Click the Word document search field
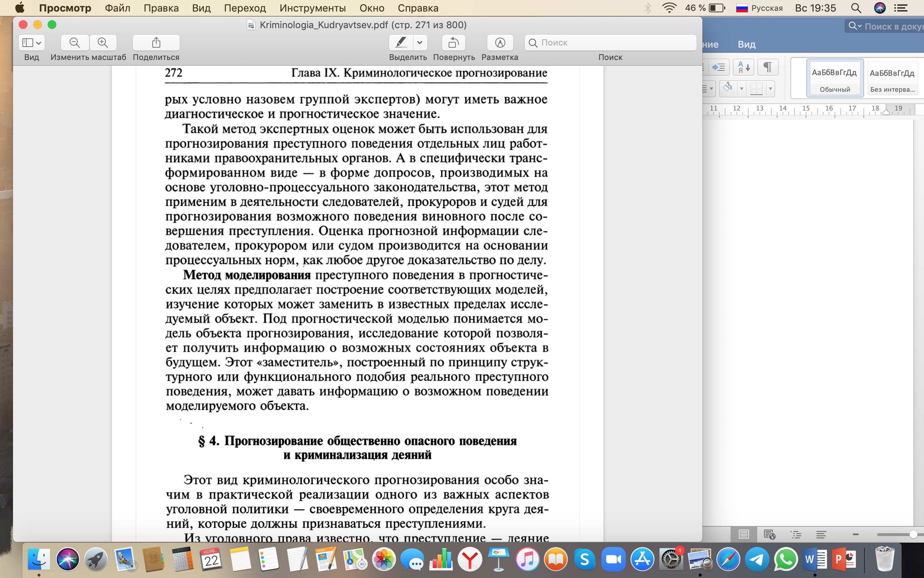This screenshot has width=924, height=578. [x=886, y=26]
